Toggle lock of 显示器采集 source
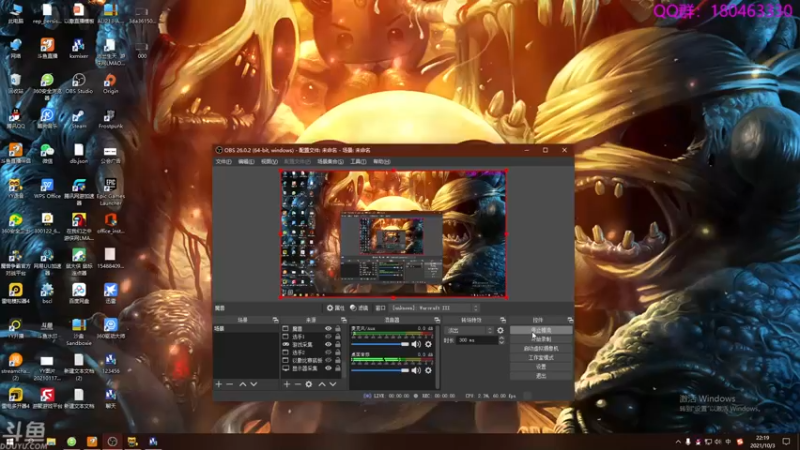 coord(338,368)
